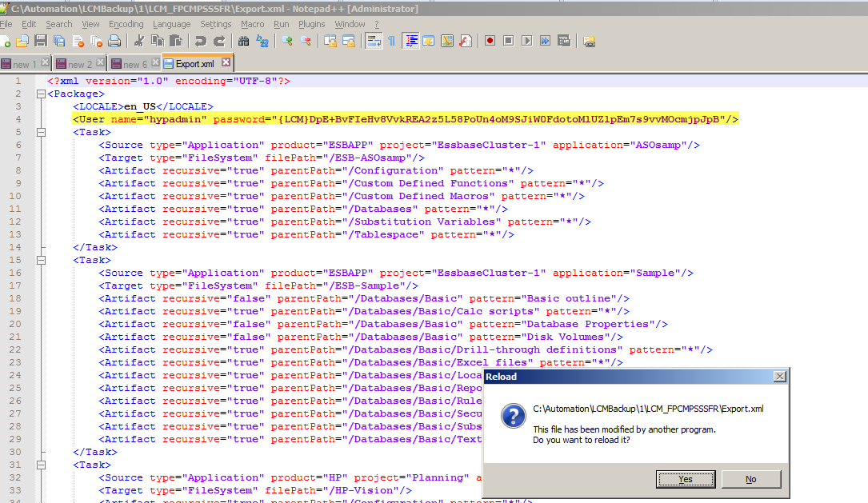Collapse the Task fold on line 15
Image resolution: width=868 pixels, height=503 pixels.
pyautogui.click(x=41, y=260)
